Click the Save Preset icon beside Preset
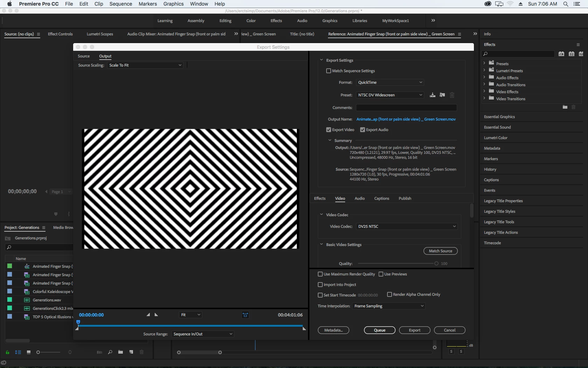Screen dimensions: 588x368 tap(433, 95)
